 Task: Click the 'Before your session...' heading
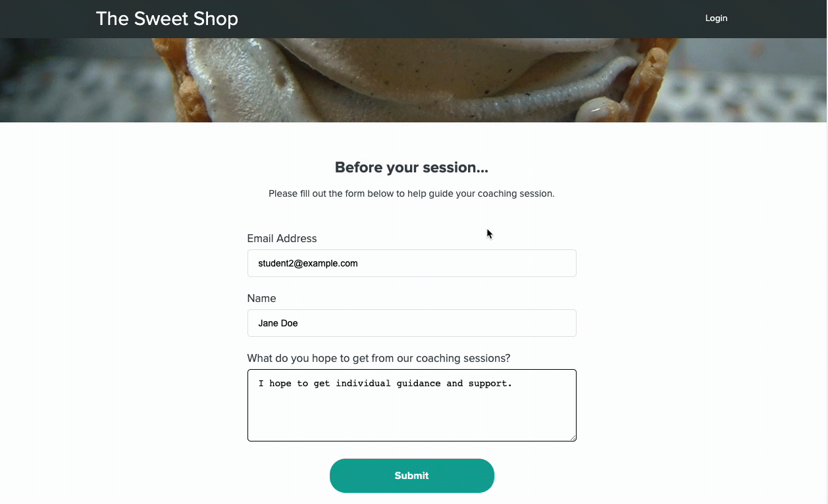[x=412, y=168]
